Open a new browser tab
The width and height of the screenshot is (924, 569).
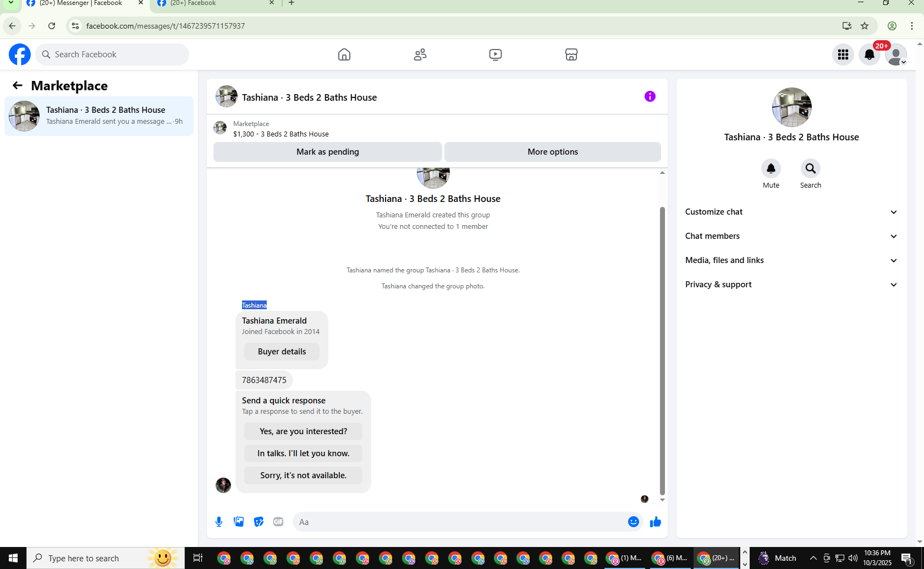coord(291,3)
